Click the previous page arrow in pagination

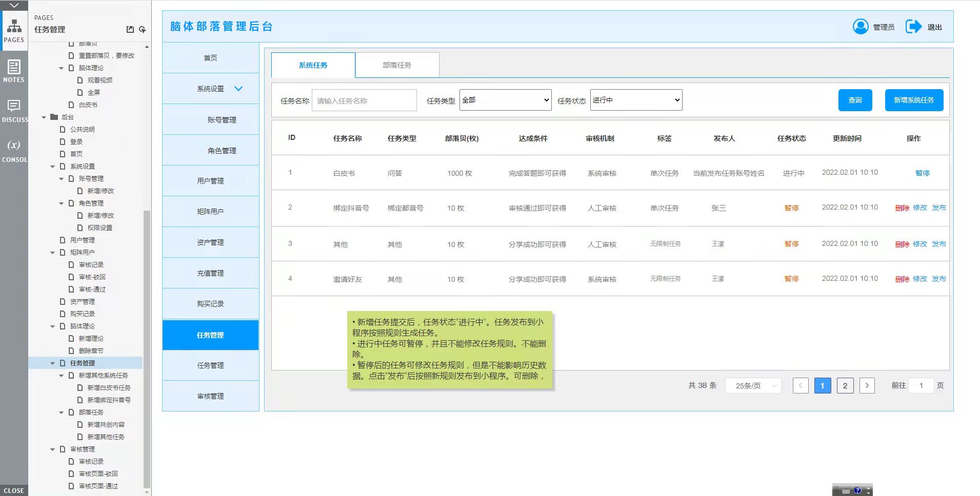point(801,385)
